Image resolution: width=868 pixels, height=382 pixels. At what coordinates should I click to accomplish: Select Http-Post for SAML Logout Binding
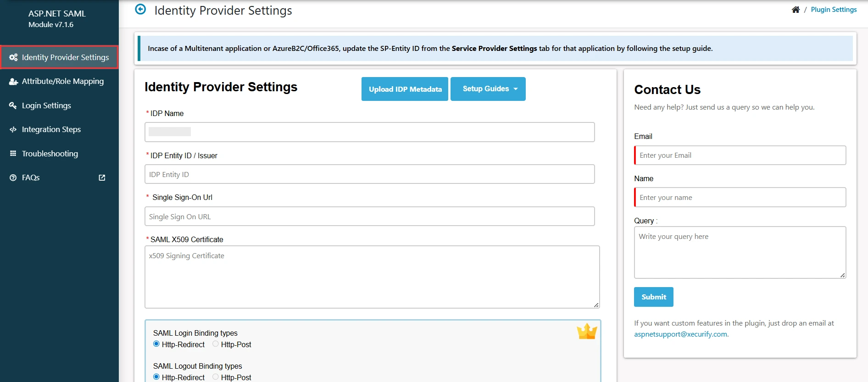point(215,377)
